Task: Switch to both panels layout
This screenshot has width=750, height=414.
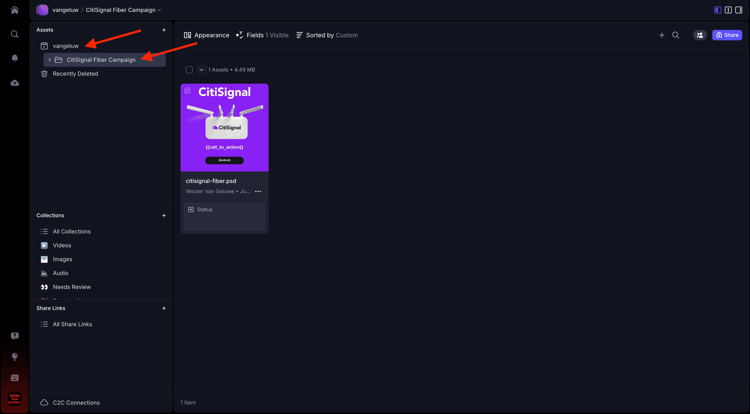Action: (728, 10)
